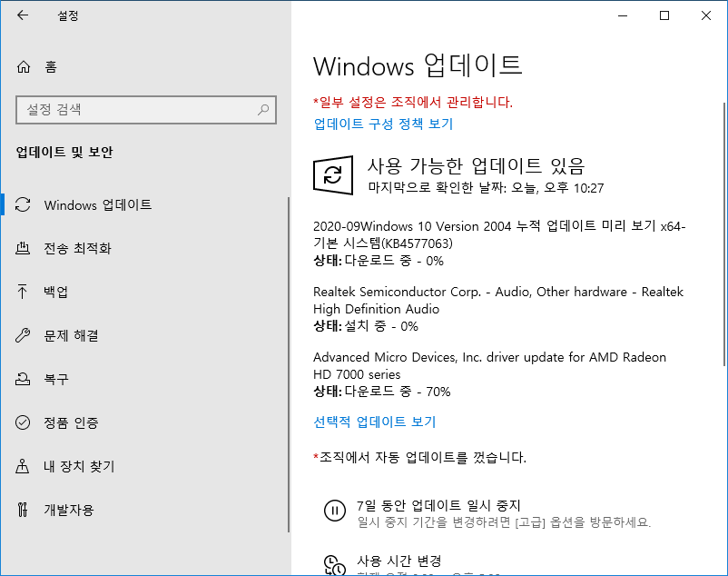
Task: Click the 전송 최적화 icon
Action: 23,248
